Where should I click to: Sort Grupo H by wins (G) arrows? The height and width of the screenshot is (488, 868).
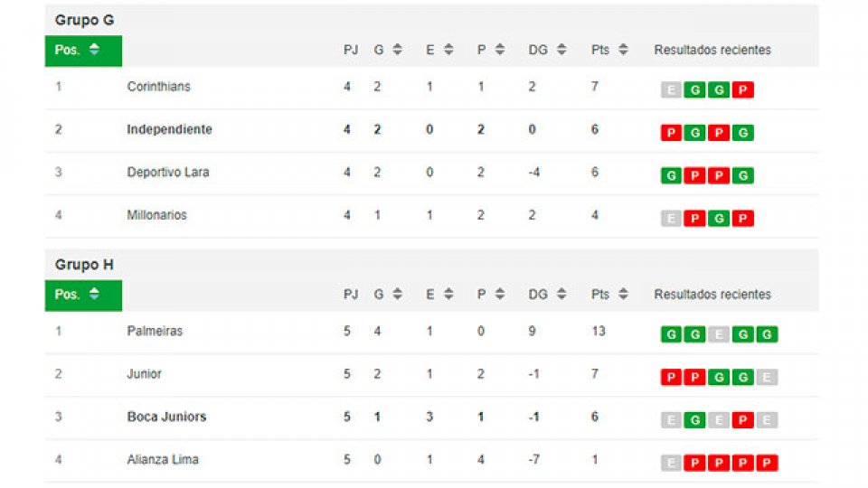(x=397, y=295)
